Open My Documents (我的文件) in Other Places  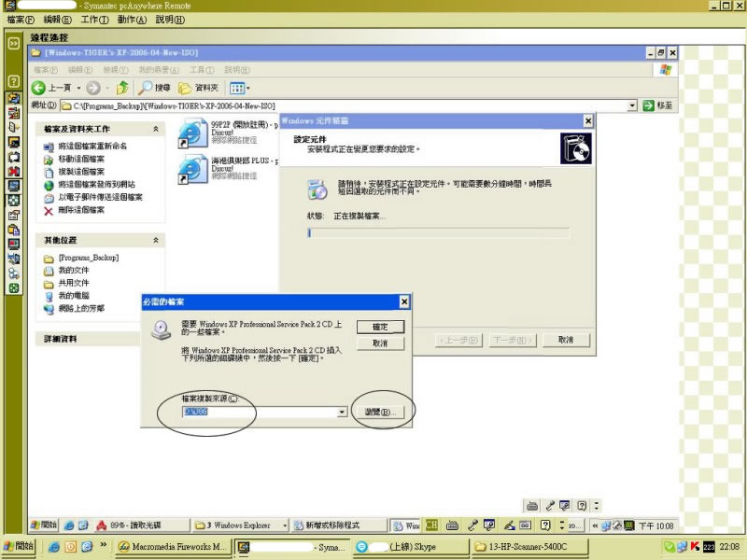(74, 270)
